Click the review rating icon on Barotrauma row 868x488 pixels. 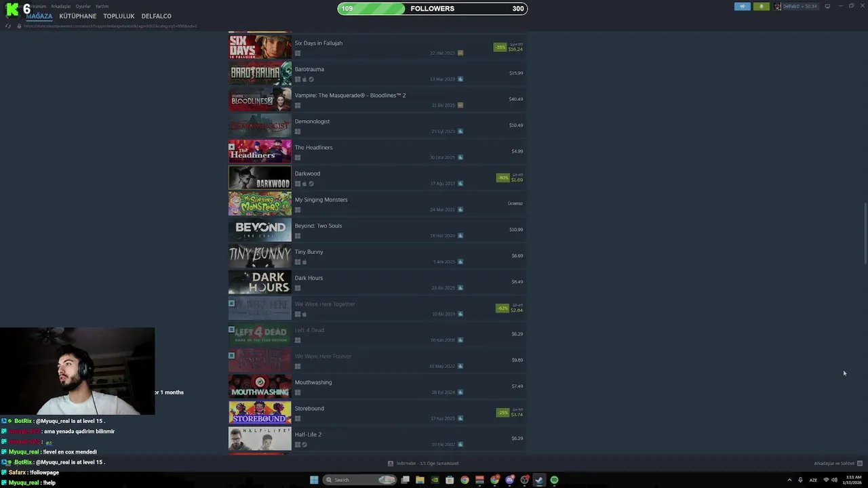[x=460, y=79]
